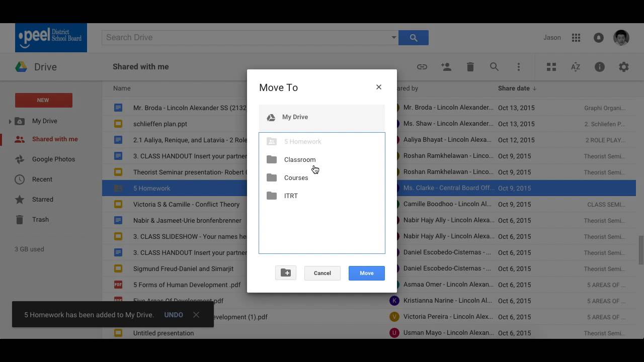Close the Move To dialog
The width and height of the screenshot is (644, 362).
379,87
